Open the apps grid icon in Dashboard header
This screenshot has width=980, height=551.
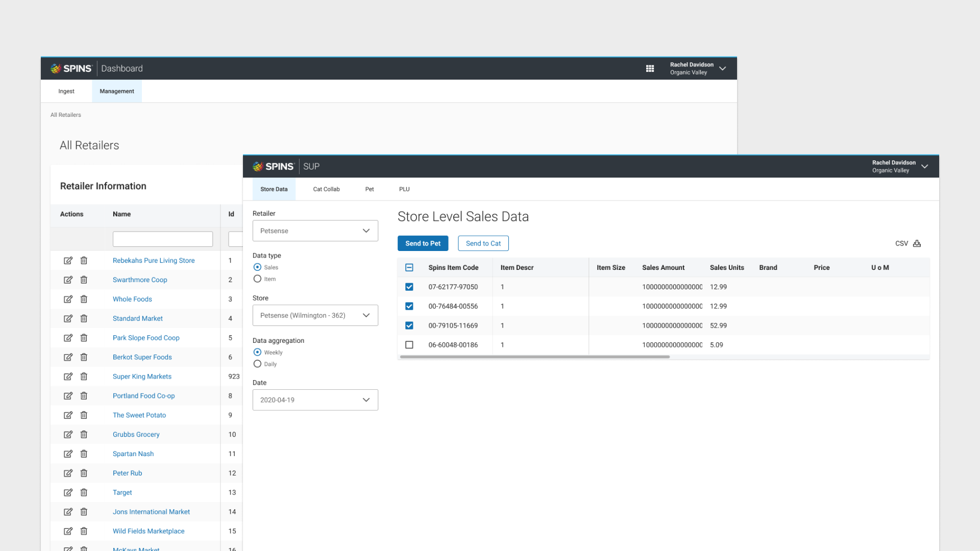pyautogui.click(x=650, y=68)
